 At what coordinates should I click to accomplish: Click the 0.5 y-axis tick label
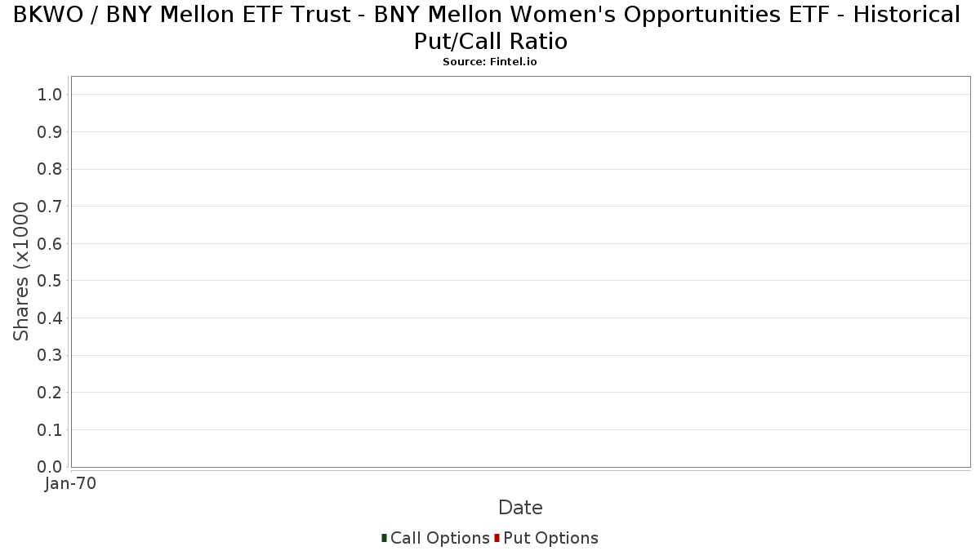coord(50,281)
